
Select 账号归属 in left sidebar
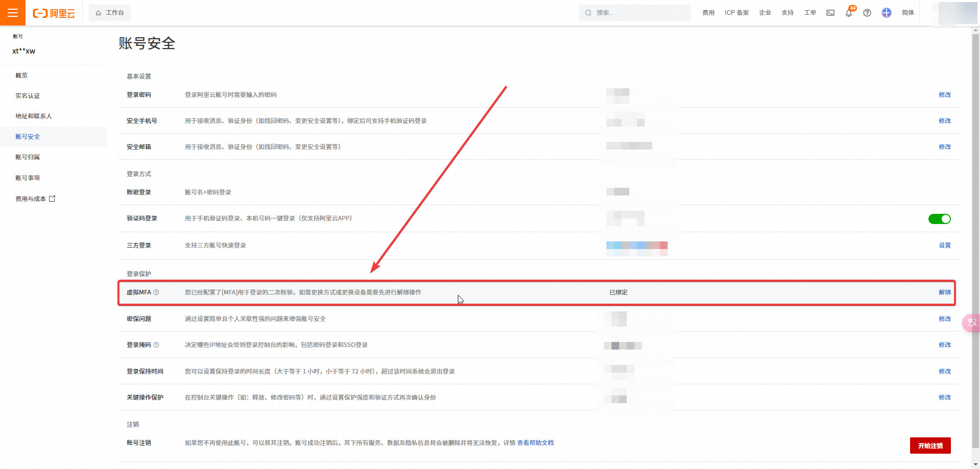point(28,157)
